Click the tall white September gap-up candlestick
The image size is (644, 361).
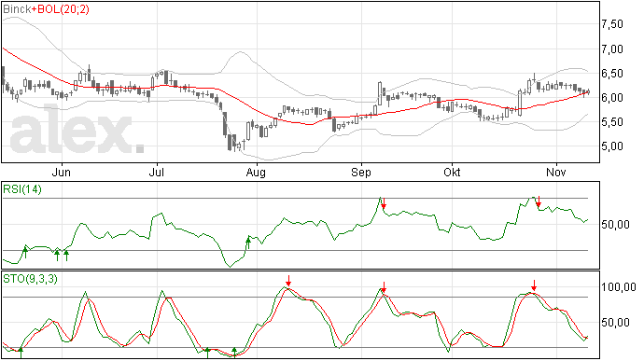[x=380, y=93]
